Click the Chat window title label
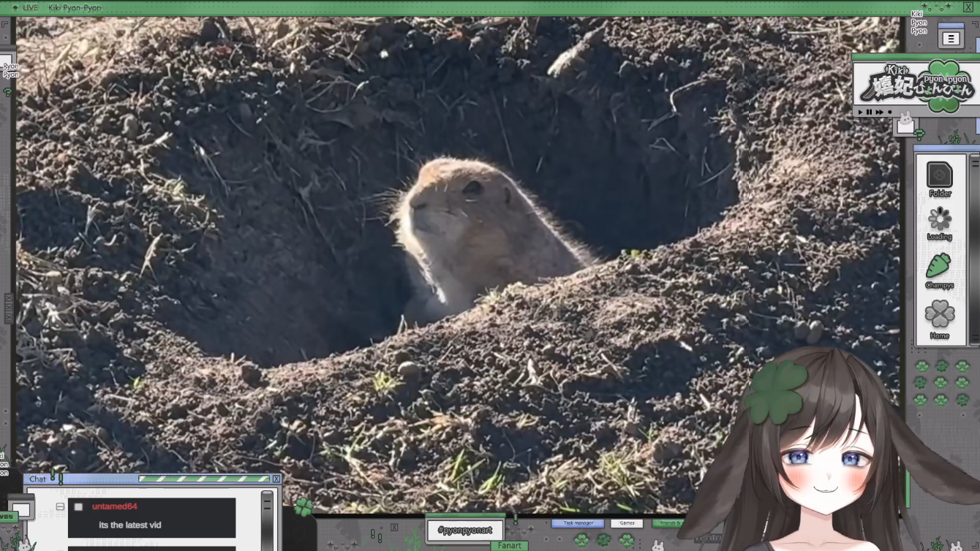The height and width of the screenshot is (551, 980). click(x=37, y=479)
